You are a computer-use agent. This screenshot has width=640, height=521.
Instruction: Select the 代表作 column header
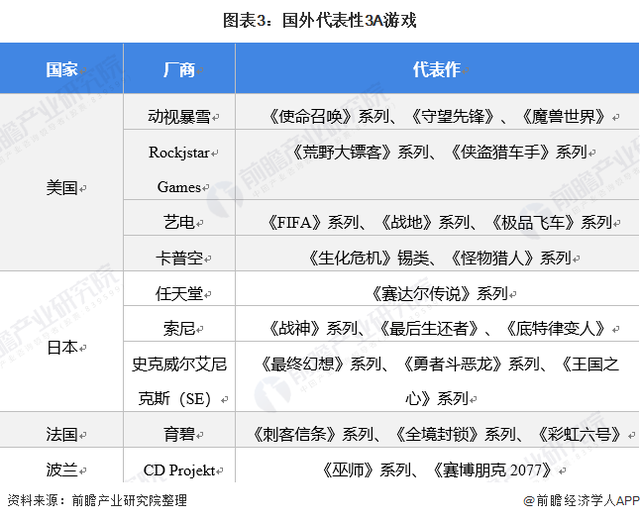click(x=436, y=69)
